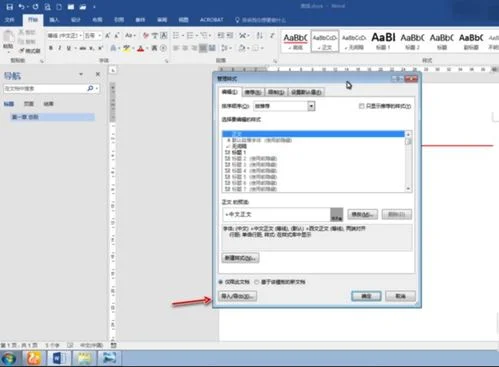Click the New Style button in the dialog
Image resolution: width=499 pixels, height=367 pixels.
point(240,258)
